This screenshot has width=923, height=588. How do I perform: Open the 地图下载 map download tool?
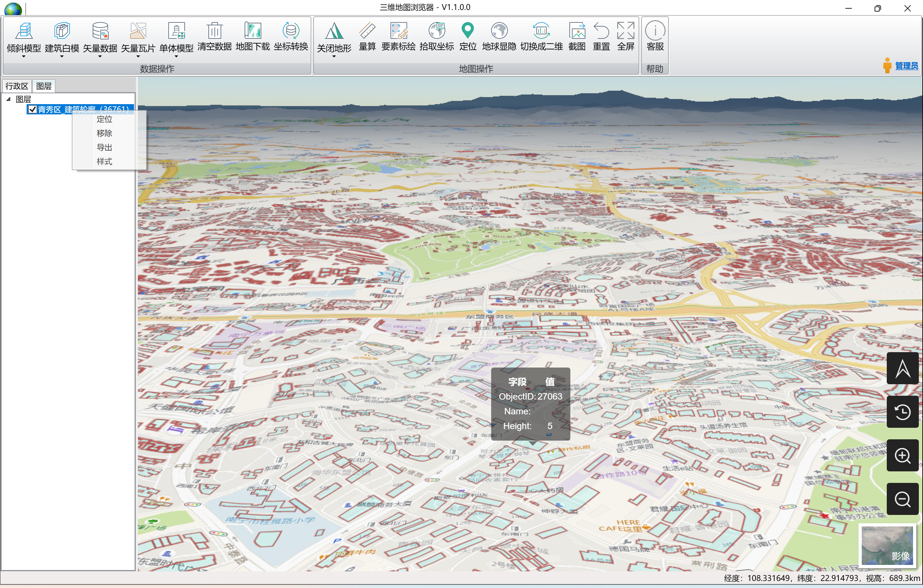tap(253, 31)
